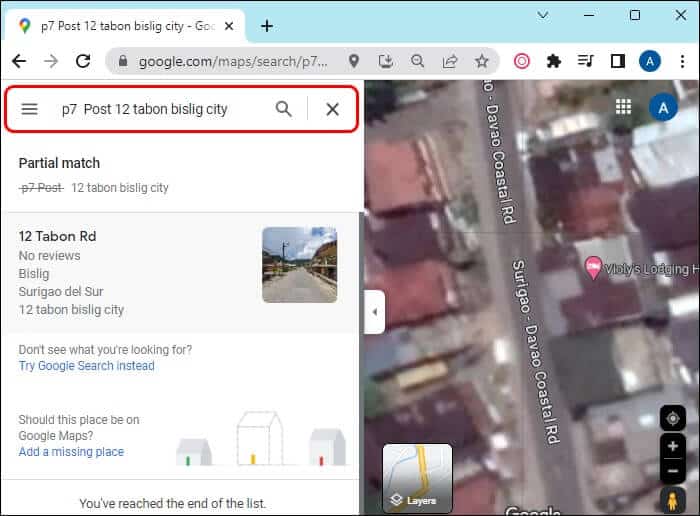
Task: Close the p7 Post 12 tabon tab
Action: click(x=229, y=26)
